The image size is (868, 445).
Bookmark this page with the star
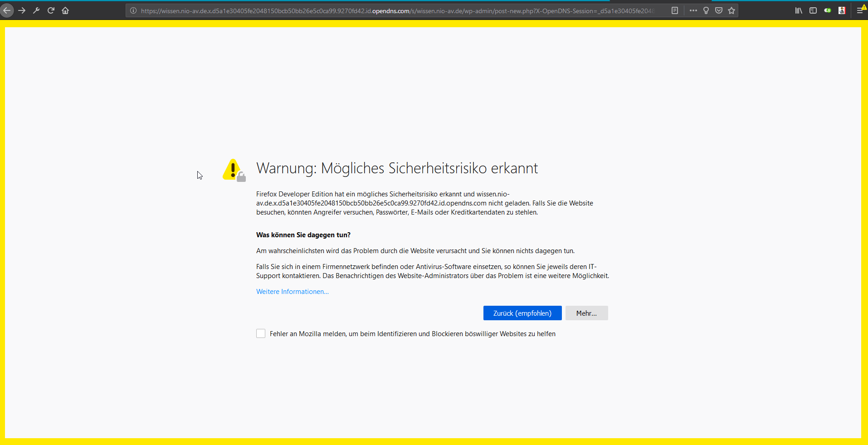[731, 10]
